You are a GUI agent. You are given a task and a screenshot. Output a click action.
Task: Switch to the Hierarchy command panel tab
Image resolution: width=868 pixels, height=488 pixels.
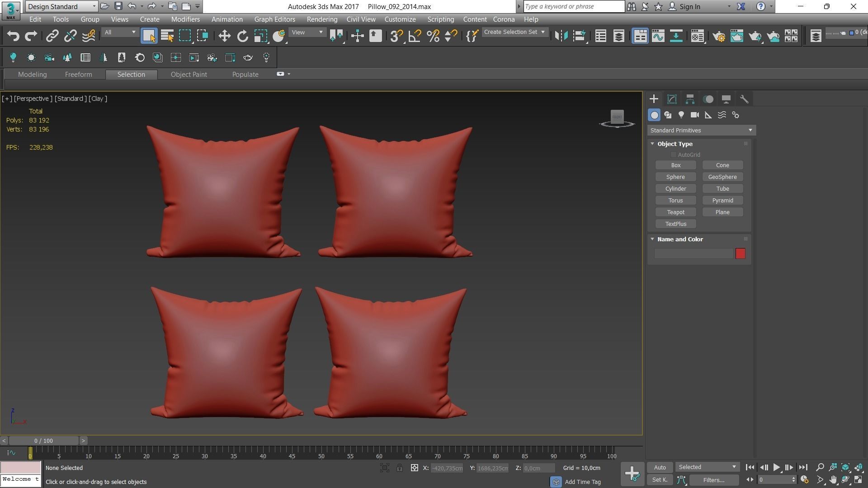690,99
